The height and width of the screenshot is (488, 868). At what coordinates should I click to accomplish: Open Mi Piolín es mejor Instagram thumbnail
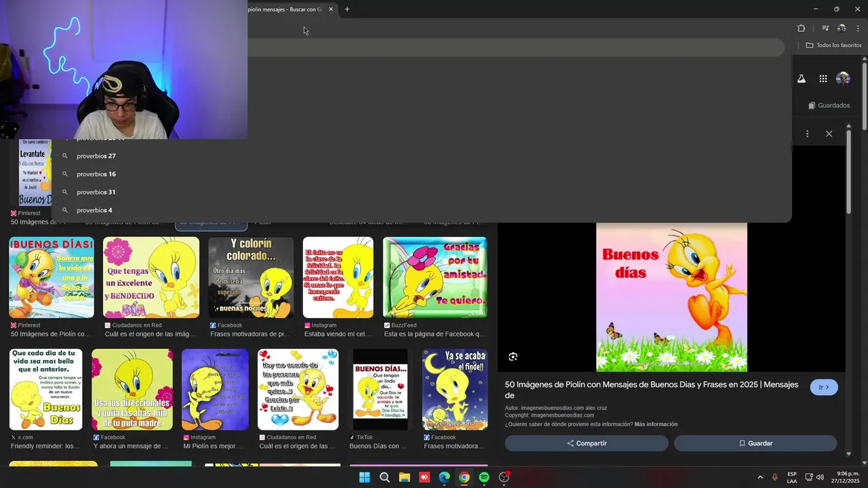[215, 390]
